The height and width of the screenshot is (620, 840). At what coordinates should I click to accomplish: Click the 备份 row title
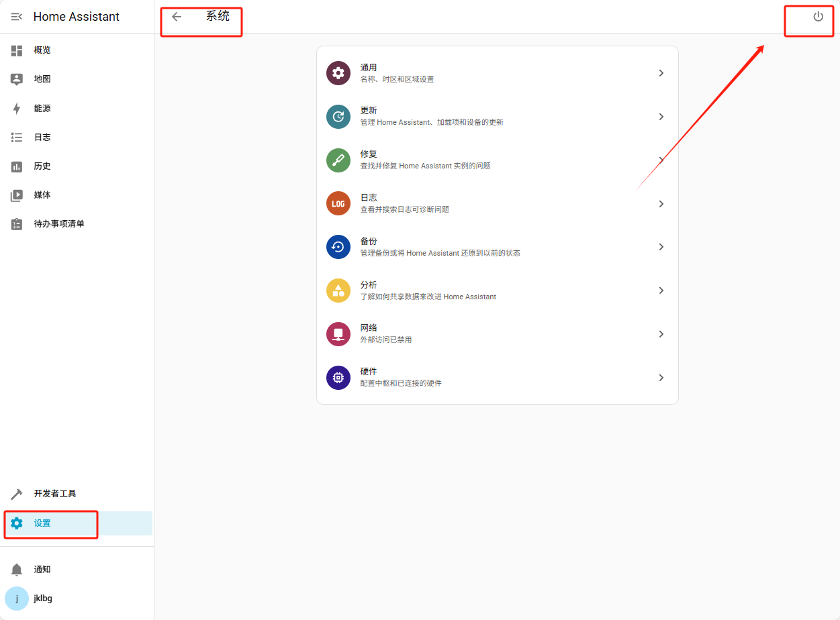pyautogui.click(x=369, y=242)
